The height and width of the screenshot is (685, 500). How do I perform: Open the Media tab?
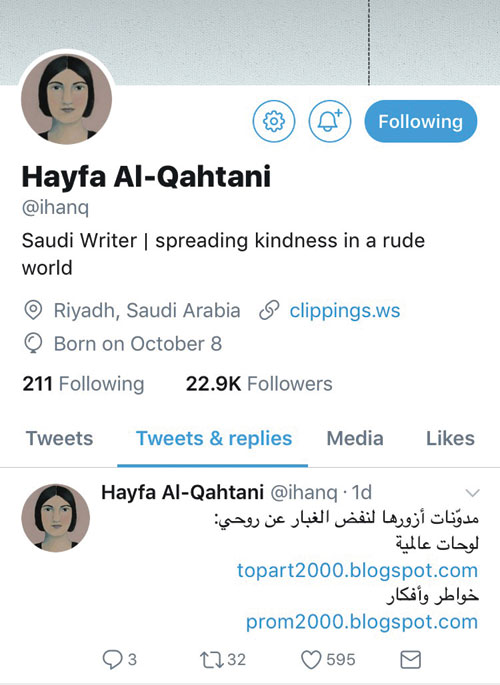355,438
